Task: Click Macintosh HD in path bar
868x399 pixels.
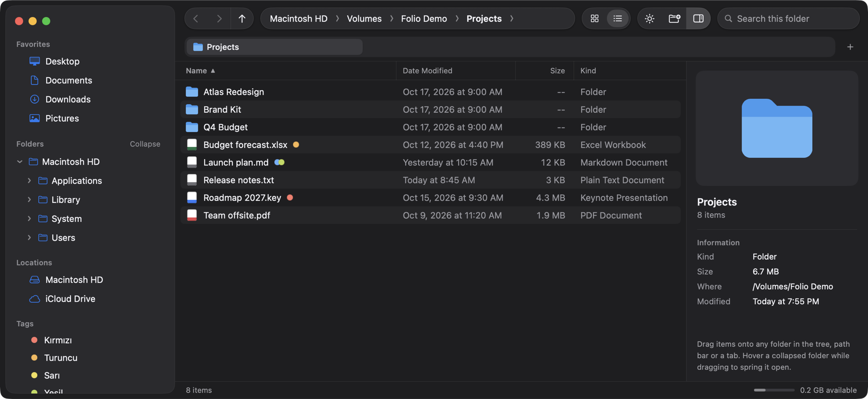Action: pyautogui.click(x=298, y=18)
